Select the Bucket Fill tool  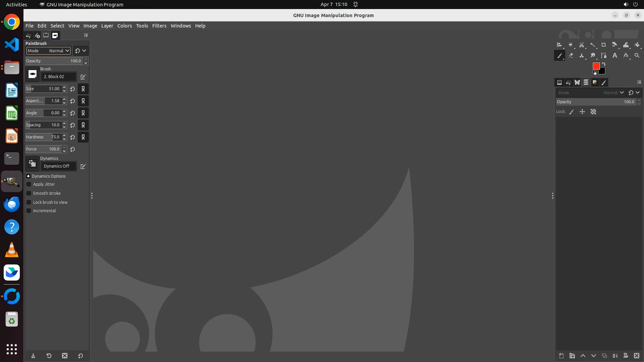tap(637, 45)
